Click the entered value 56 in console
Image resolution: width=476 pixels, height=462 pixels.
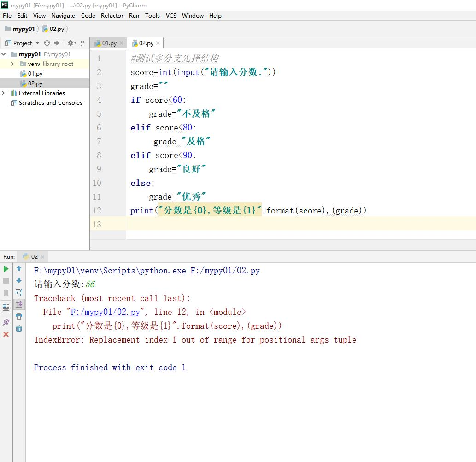[x=90, y=284]
